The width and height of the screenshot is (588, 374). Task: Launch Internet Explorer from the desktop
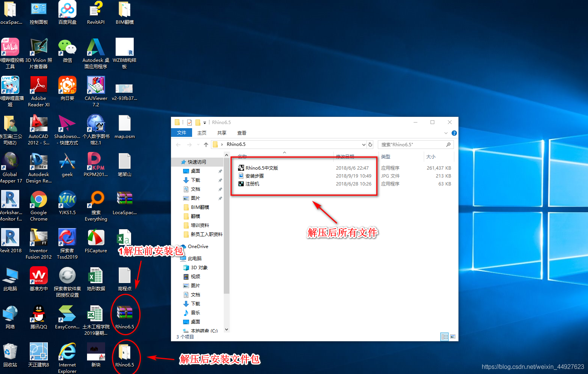(x=67, y=358)
